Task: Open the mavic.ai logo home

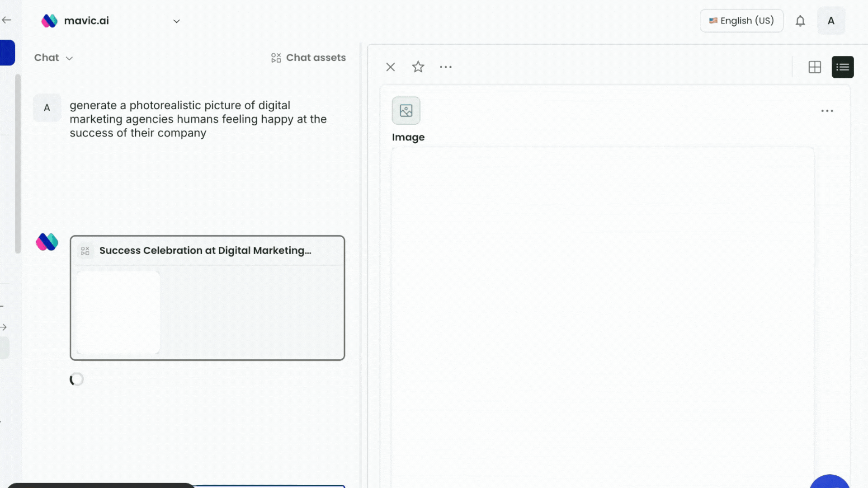Action: click(75, 21)
